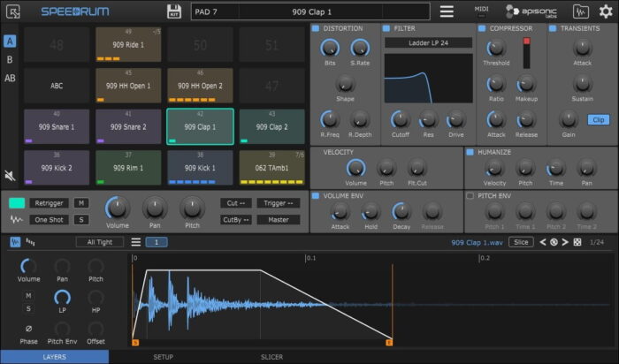Click the muted speaker icon
This screenshot has height=364, width=619.
(x=10, y=176)
